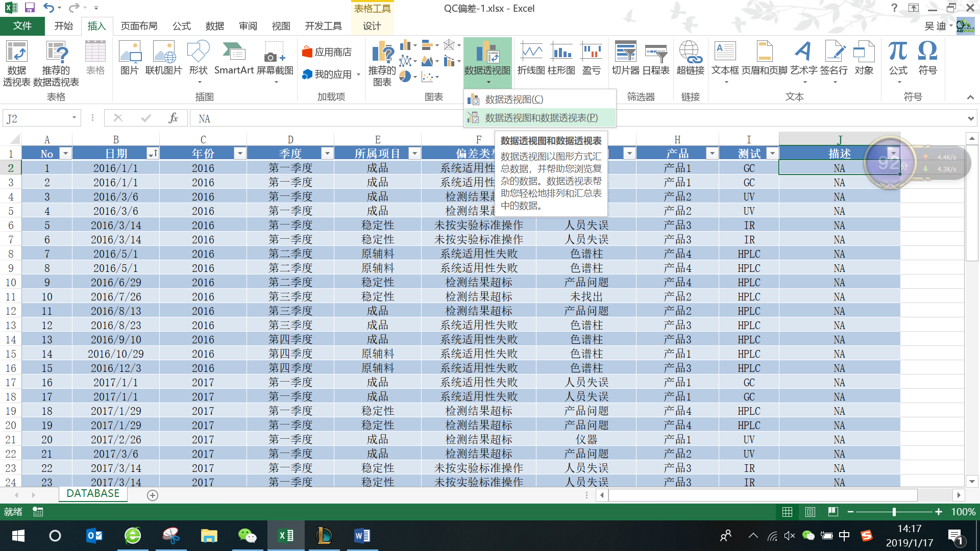The width and height of the screenshot is (980, 551).
Task: Select 数据透视图和数据透视表(P) menu item
Action: pos(541,118)
